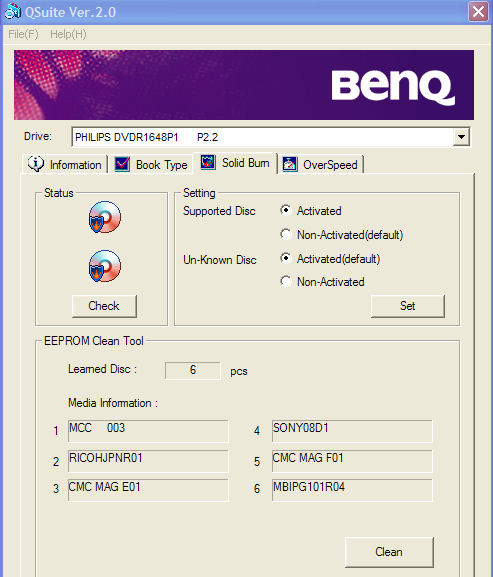Click the lower disc shield status icon
This screenshot has height=577, width=493.
tap(104, 266)
